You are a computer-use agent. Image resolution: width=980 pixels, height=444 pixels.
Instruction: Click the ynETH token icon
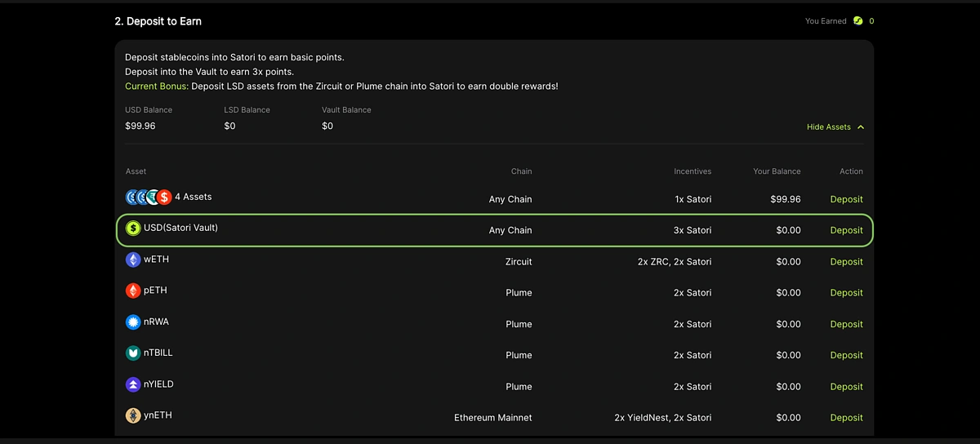[x=132, y=416]
